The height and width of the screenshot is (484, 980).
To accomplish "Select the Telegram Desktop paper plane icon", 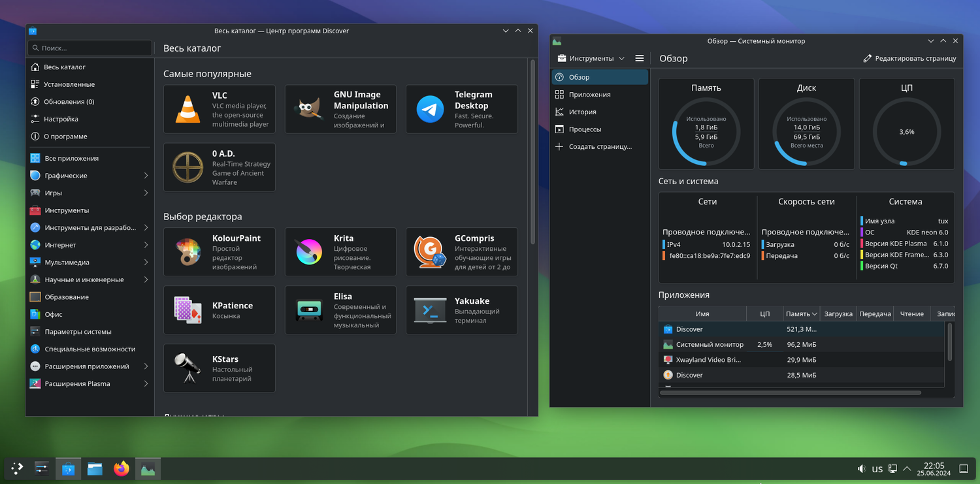I will pos(430,109).
